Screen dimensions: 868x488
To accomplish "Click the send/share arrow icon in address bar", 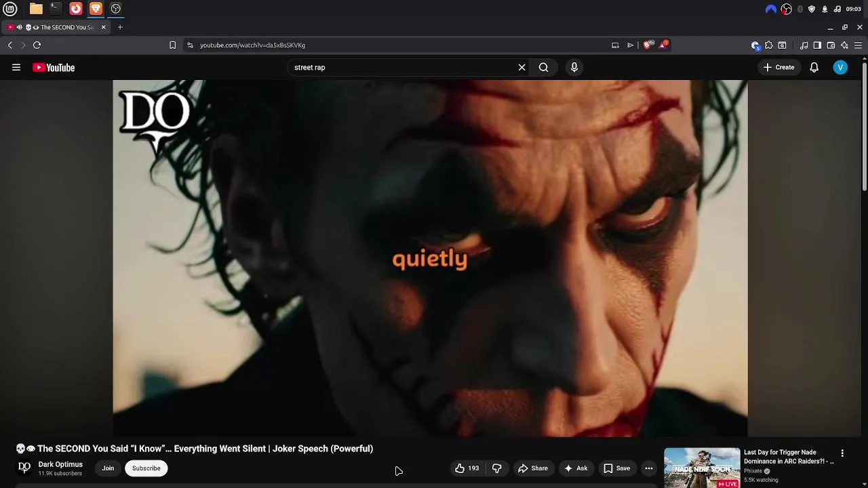I will click(x=630, y=45).
